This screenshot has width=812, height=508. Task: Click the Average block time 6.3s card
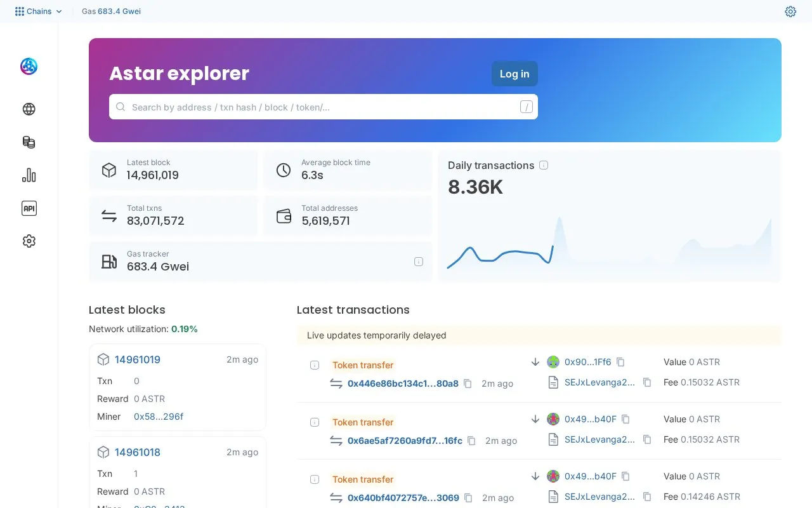click(348, 170)
